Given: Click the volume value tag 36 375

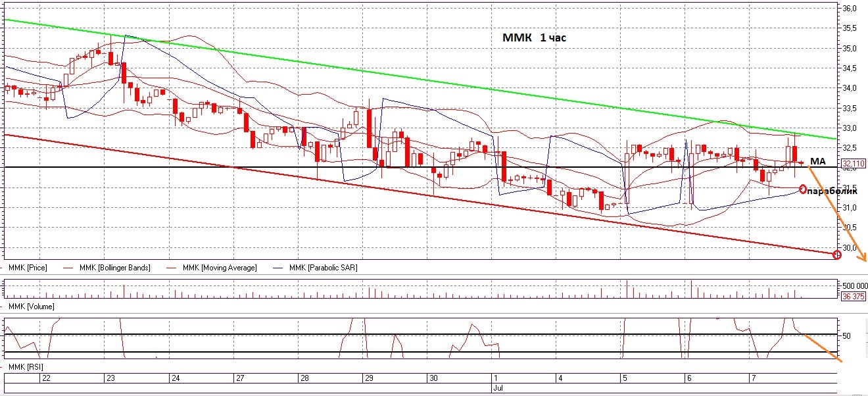Looking at the screenshot, I should pos(853,297).
